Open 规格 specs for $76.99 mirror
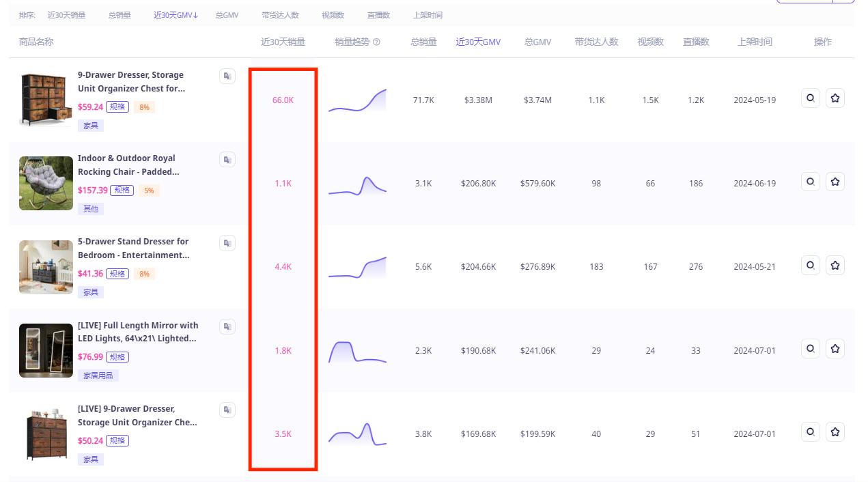The height and width of the screenshot is (482, 868). [117, 357]
